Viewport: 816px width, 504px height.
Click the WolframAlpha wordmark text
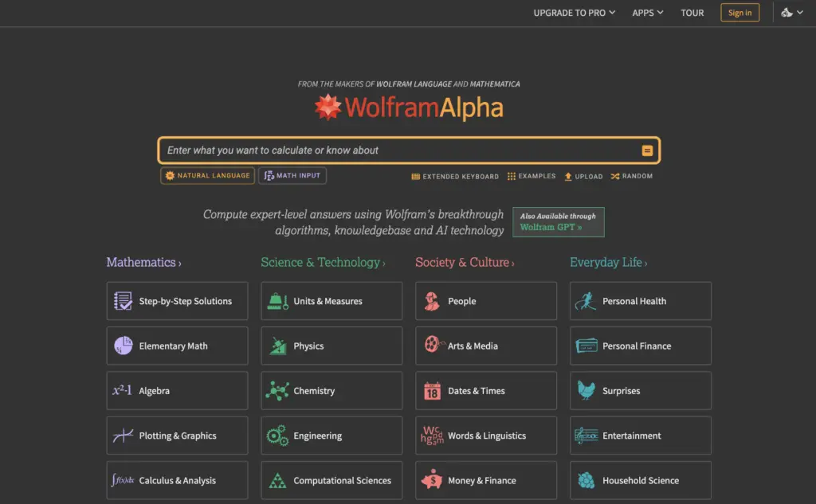[x=424, y=107]
